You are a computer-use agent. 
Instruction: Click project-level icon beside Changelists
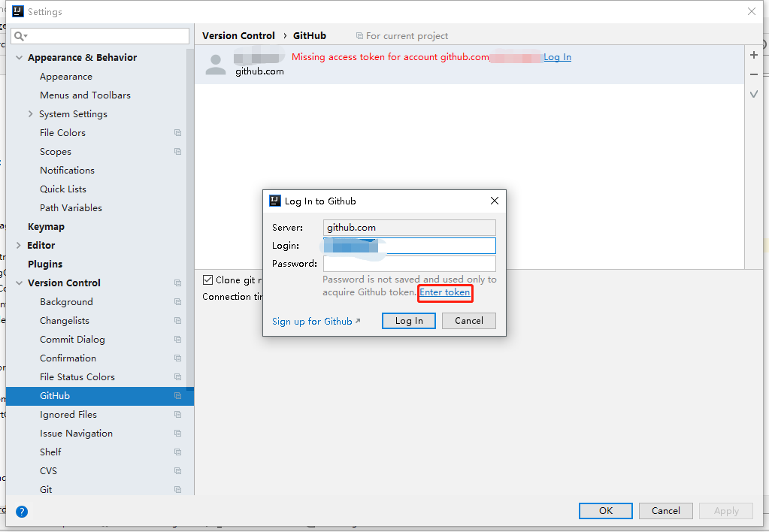pos(177,321)
